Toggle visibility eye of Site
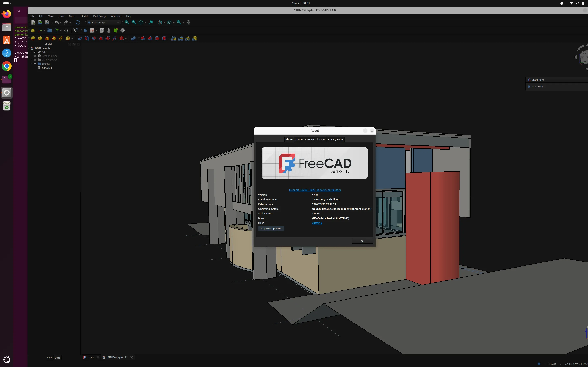 (35, 52)
